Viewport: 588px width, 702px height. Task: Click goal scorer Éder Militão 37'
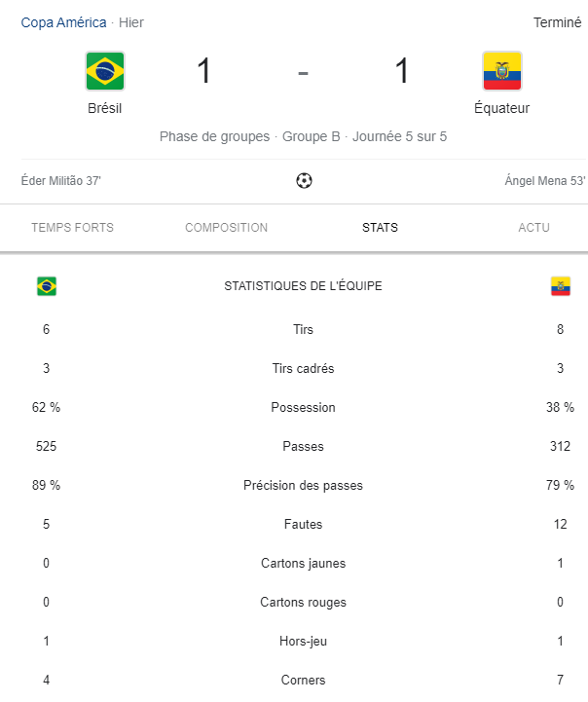coord(61,181)
